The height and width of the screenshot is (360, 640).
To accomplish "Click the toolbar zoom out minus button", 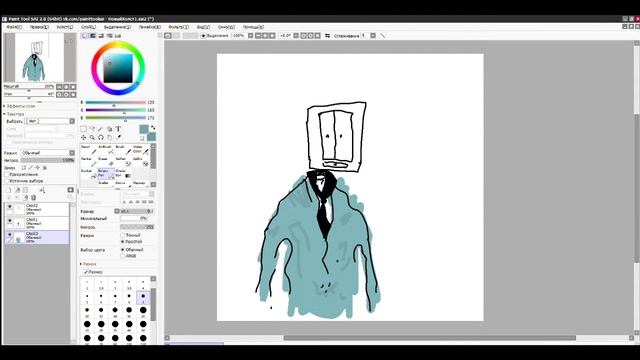I will (258, 36).
